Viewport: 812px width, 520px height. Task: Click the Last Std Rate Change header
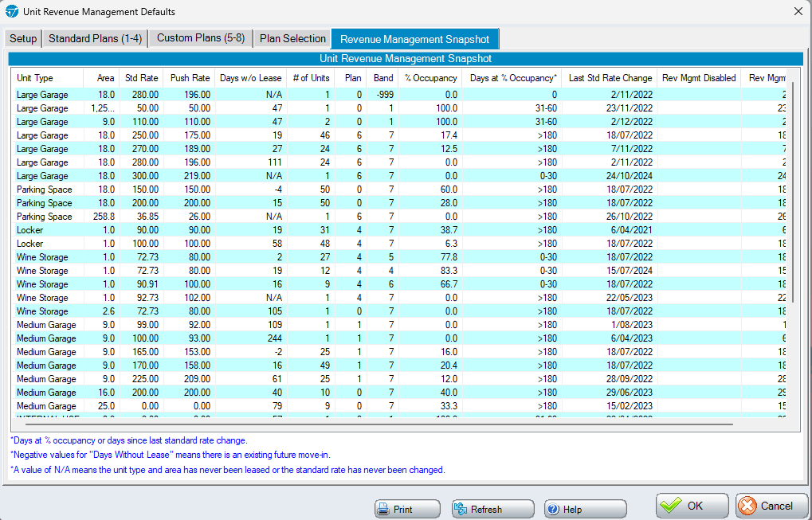click(610, 78)
